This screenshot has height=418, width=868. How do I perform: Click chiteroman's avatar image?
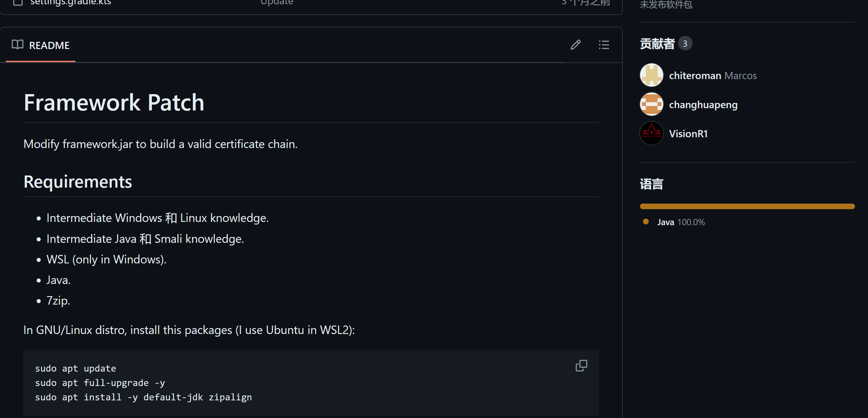point(651,75)
